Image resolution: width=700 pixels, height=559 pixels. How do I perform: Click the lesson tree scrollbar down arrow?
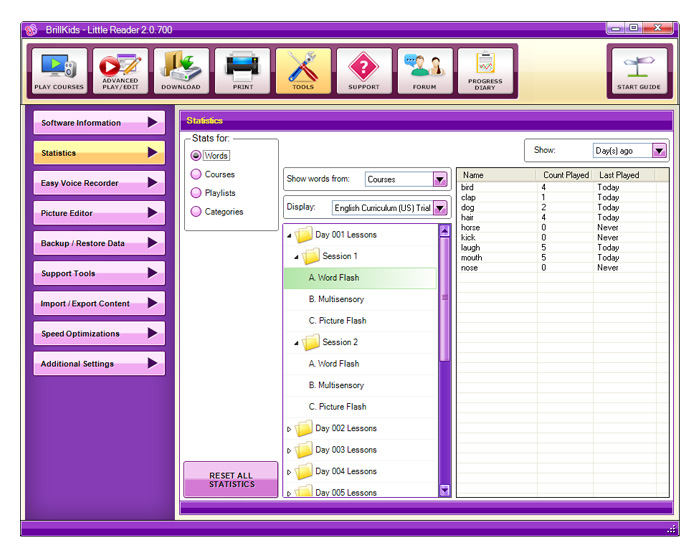coord(445,491)
